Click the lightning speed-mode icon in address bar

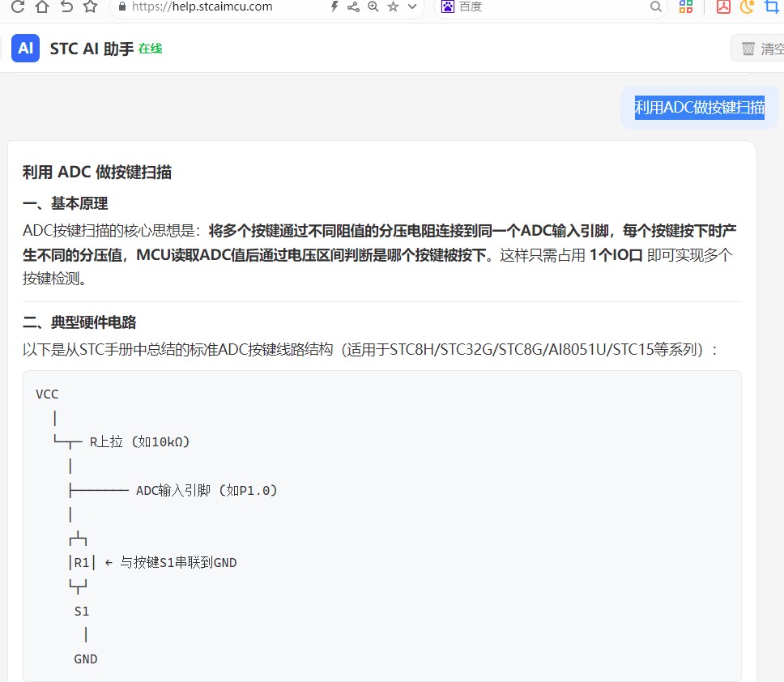click(x=334, y=6)
